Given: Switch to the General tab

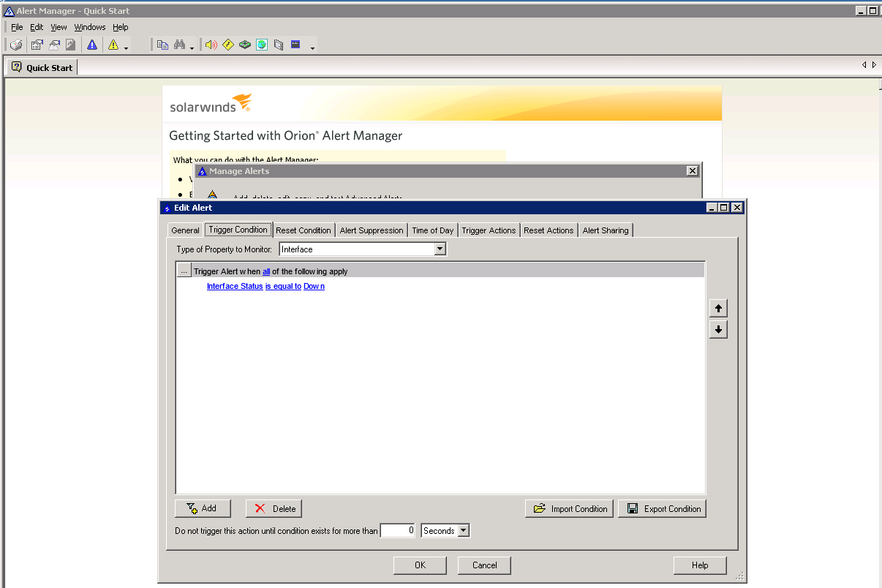Looking at the screenshot, I should pos(185,230).
